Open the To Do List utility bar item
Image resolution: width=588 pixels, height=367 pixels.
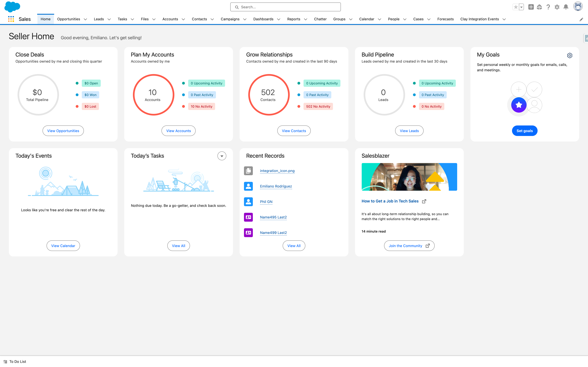tap(15, 362)
